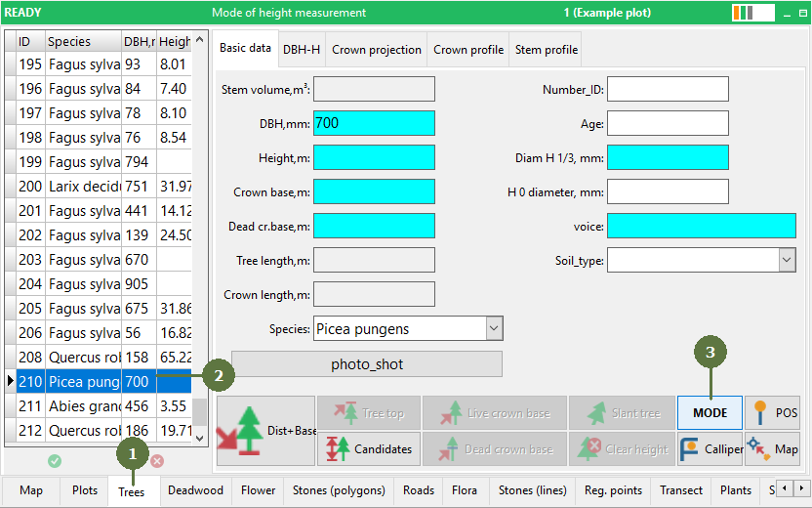Select the Candidates tool button
This screenshot has width=812, height=508.
pos(369,449)
